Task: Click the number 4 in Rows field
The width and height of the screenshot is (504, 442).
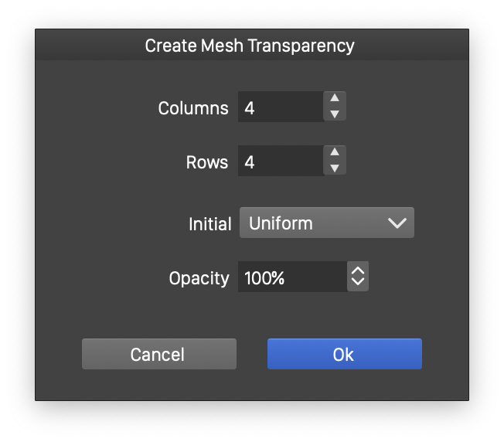Action: pyautogui.click(x=250, y=162)
